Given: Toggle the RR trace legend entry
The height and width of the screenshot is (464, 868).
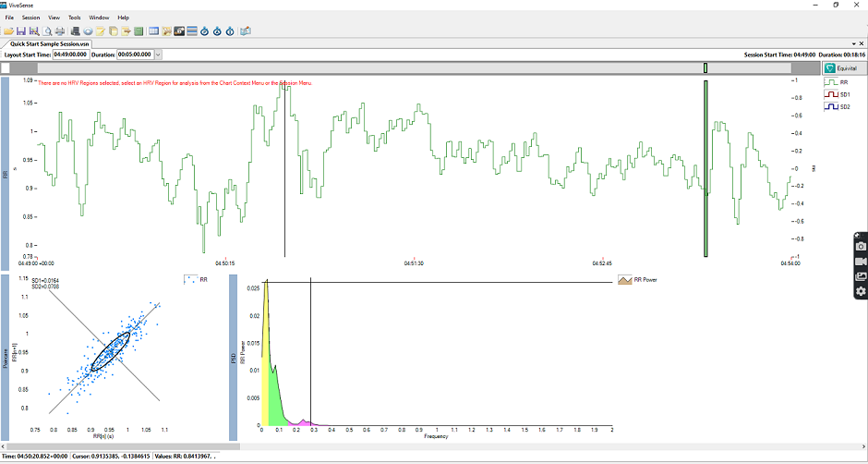Looking at the screenshot, I should 836,82.
